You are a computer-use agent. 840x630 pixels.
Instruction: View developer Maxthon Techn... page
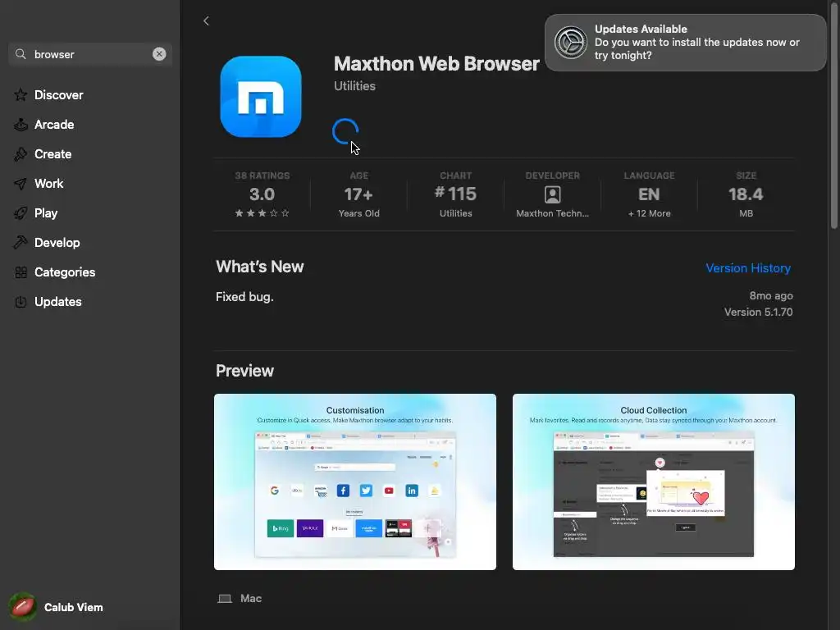(x=552, y=194)
